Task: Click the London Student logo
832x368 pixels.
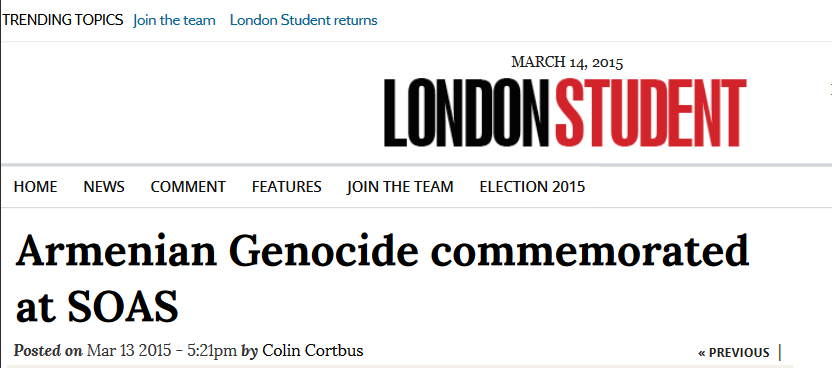Action: click(x=565, y=112)
